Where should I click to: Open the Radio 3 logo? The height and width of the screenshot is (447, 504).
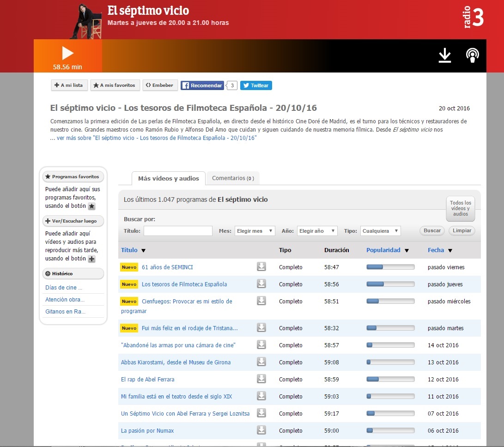click(473, 17)
